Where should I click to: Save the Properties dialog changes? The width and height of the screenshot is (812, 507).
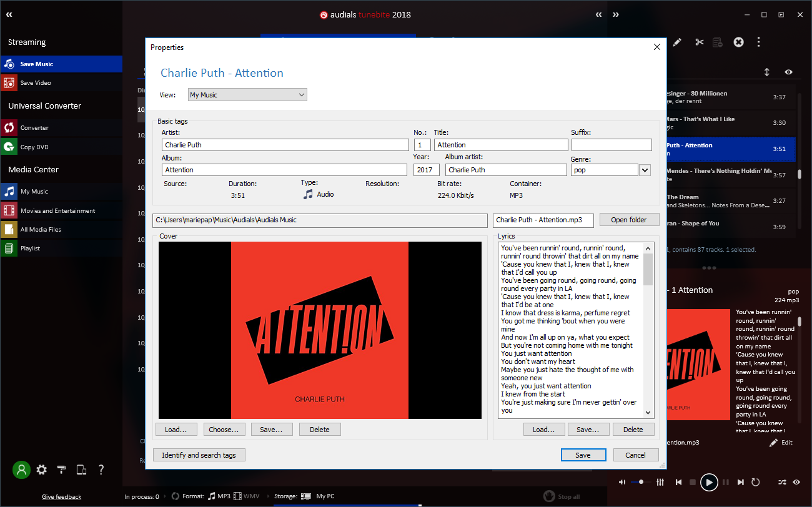pos(583,455)
